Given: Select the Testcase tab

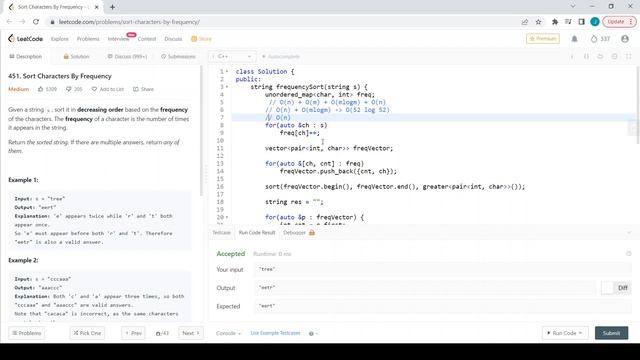Looking at the screenshot, I should click(222, 233).
